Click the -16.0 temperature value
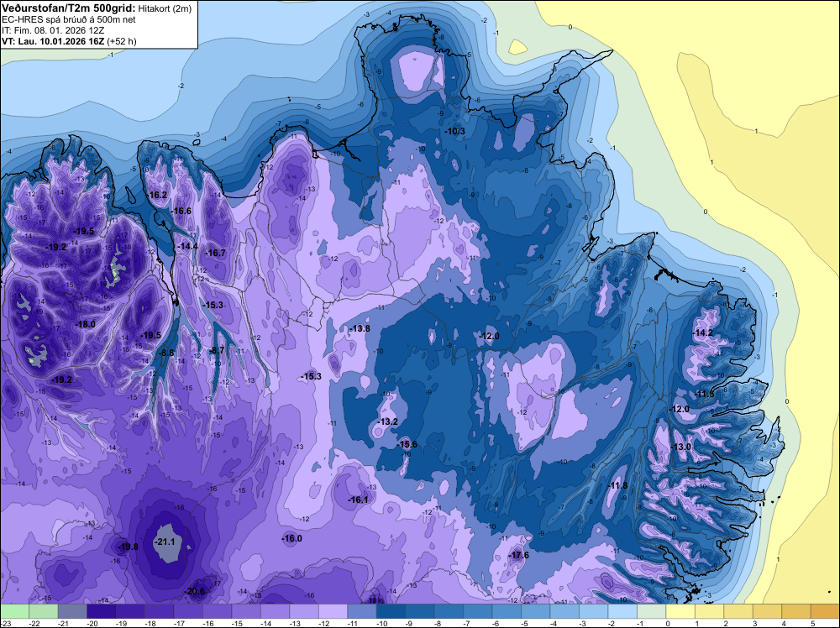 [x=292, y=539]
